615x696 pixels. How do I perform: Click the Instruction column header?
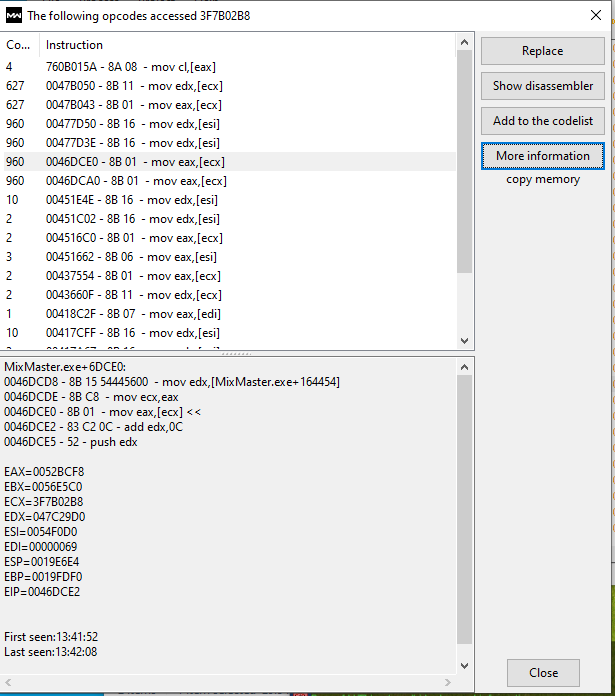(x=248, y=45)
